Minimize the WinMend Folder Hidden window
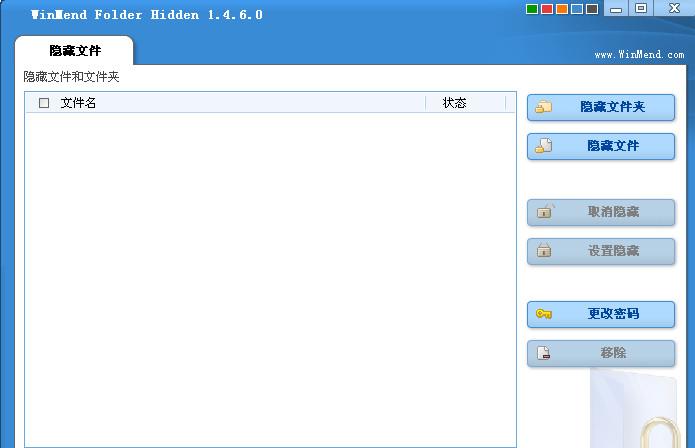The height and width of the screenshot is (448, 695). (616, 8)
